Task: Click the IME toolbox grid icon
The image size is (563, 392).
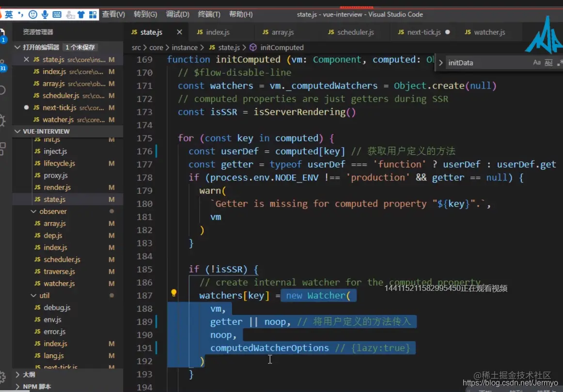Action: (93, 15)
